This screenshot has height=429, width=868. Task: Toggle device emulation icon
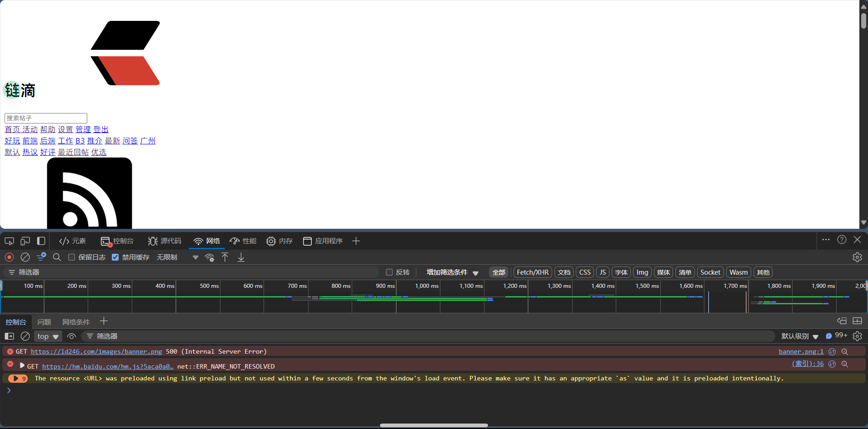pos(25,241)
